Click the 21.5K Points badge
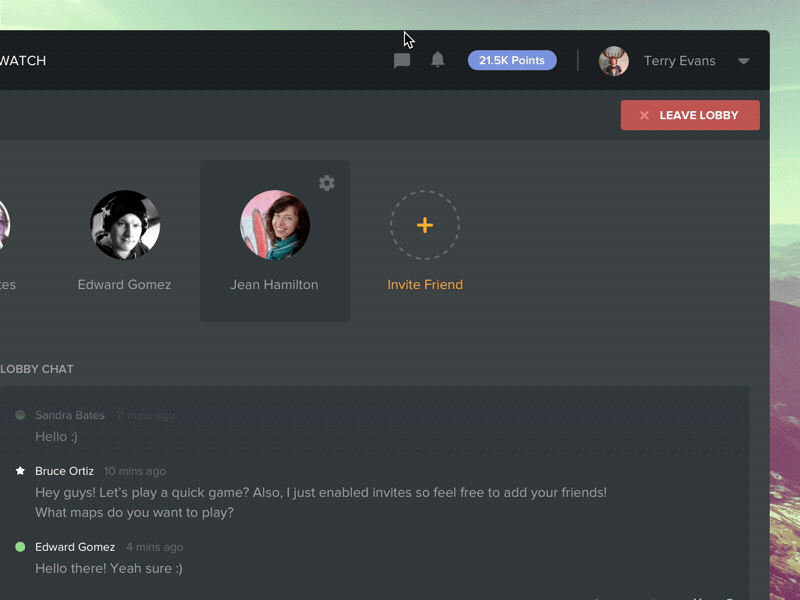Image resolution: width=800 pixels, height=600 pixels. (x=512, y=60)
